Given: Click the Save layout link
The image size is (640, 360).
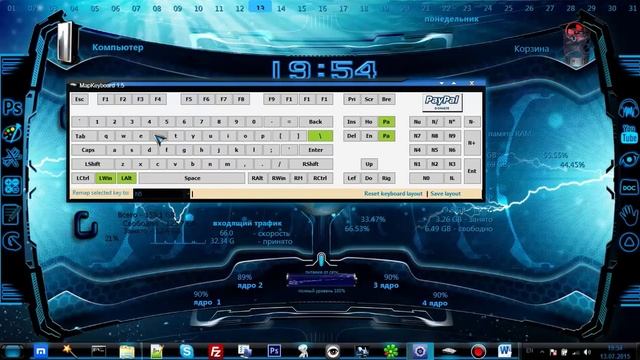Looking at the screenshot, I should pyautogui.click(x=445, y=193).
